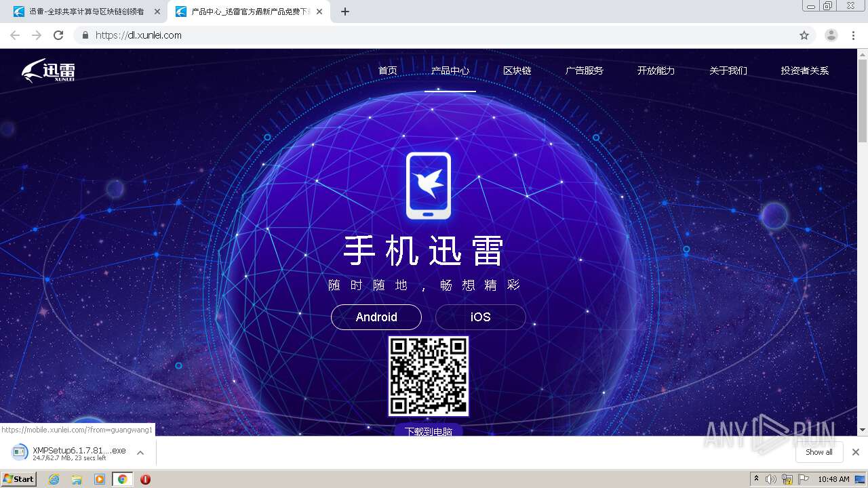Close the 产品中心 tab
The width and height of the screenshot is (868, 488).
[x=319, y=12]
